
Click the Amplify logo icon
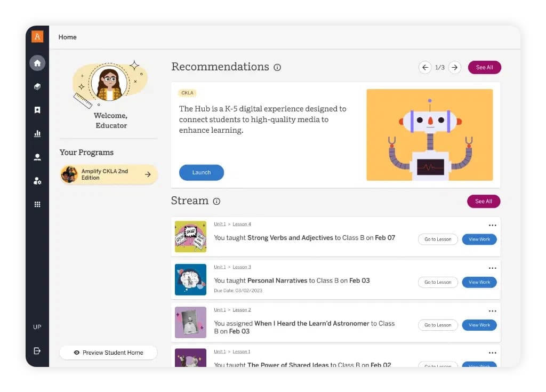coord(37,37)
